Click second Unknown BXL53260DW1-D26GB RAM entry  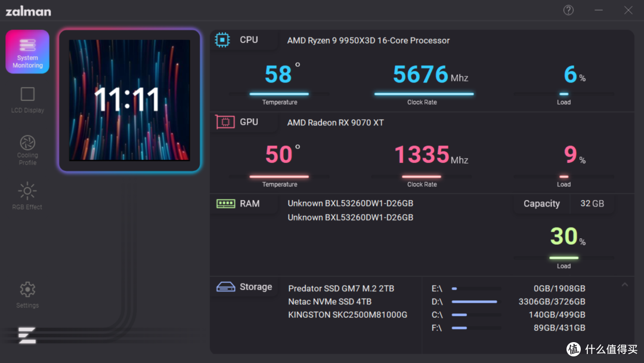tap(351, 217)
